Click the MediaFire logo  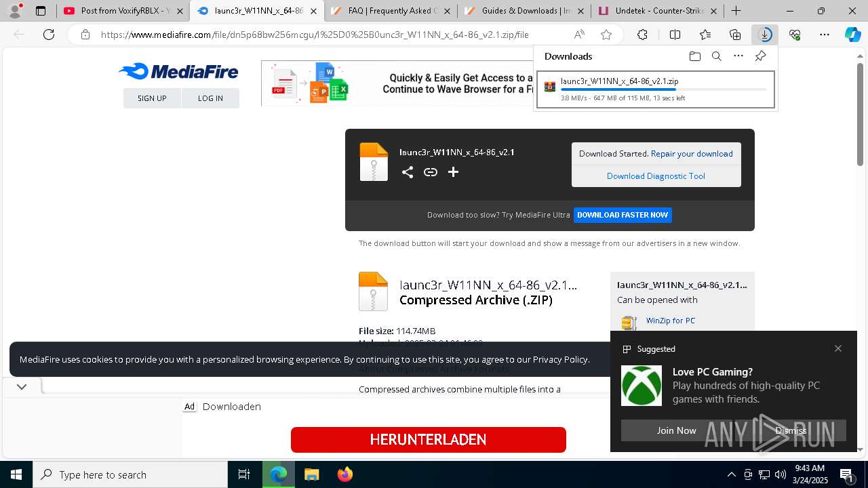click(x=178, y=72)
